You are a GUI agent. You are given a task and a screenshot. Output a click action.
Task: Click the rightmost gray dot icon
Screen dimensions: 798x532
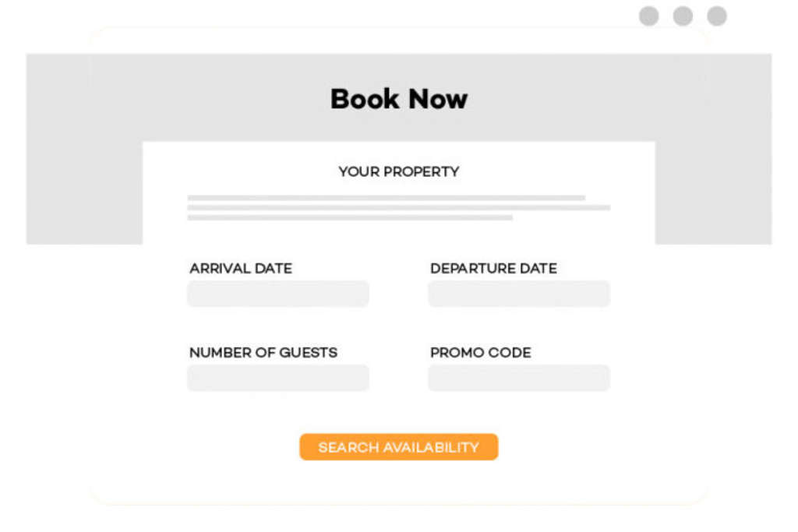pyautogui.click(x=716, y=15)
